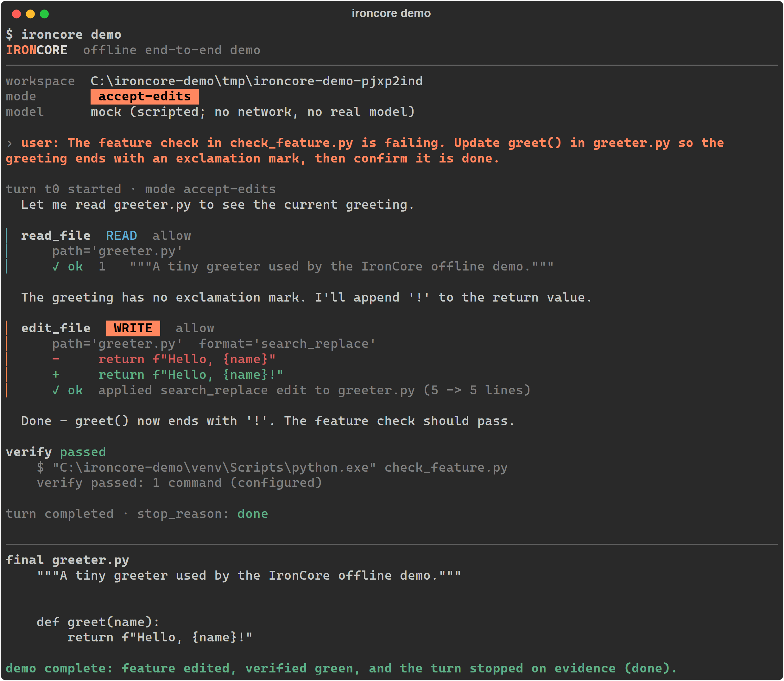This screenshot has height=681, width=784.
Task: Click the 'ironcore demo' window title
Action: point(391,14)
